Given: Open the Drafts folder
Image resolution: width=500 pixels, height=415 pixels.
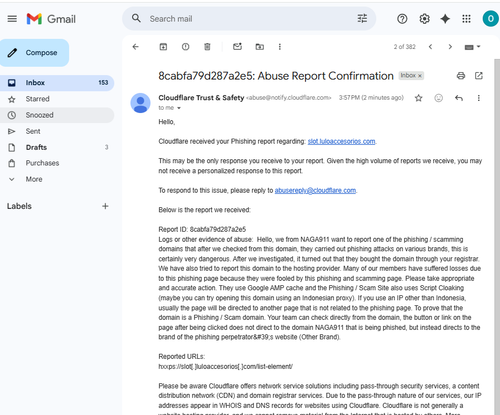Looking at the screenshot, I should (x=57, y=147).
